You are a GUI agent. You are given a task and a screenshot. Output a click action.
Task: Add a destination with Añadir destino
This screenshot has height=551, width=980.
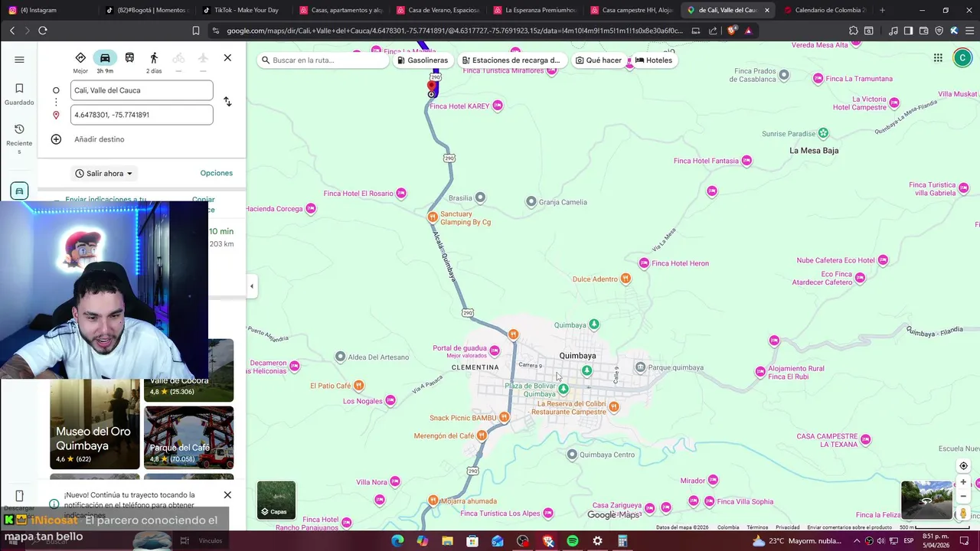[99, 139]
